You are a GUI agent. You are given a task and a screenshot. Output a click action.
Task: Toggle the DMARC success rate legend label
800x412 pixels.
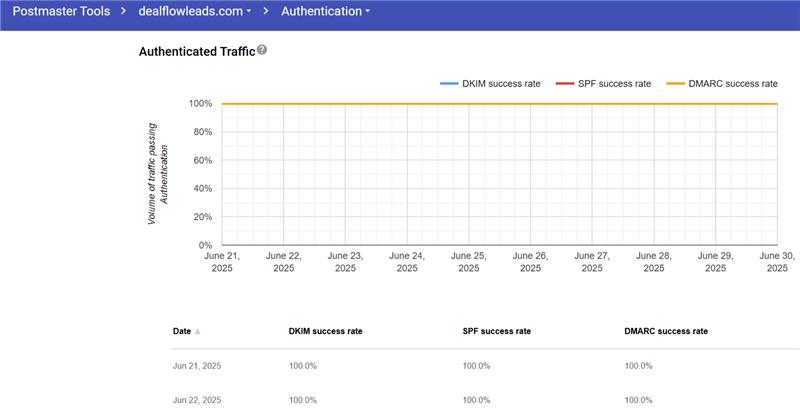pyautogui.click(x=731, y=83)
